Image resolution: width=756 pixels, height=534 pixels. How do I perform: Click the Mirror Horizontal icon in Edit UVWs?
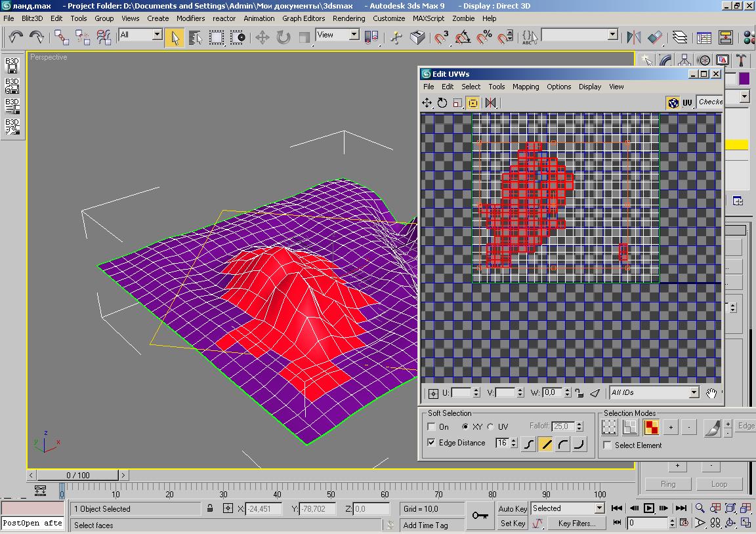coord(490,103)
